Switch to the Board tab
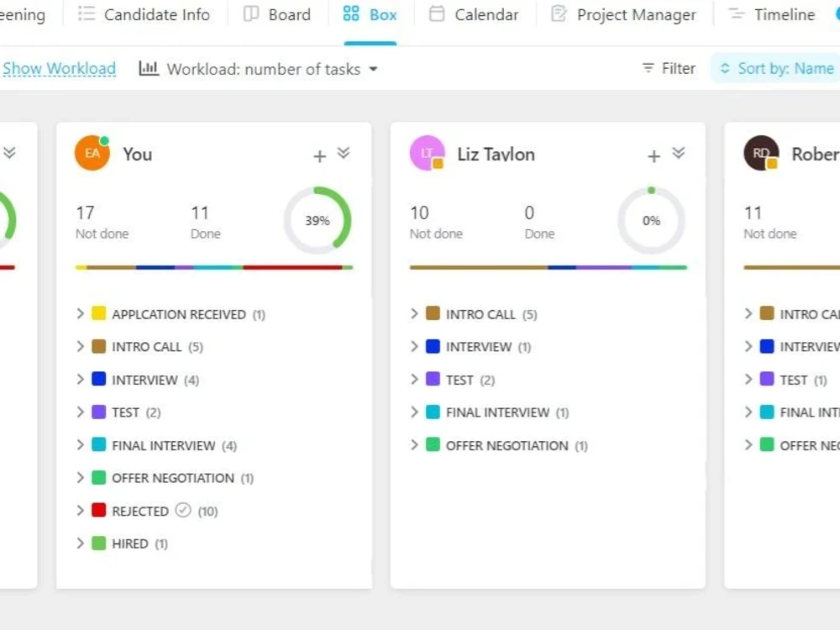840x630 pixels. 277,14
